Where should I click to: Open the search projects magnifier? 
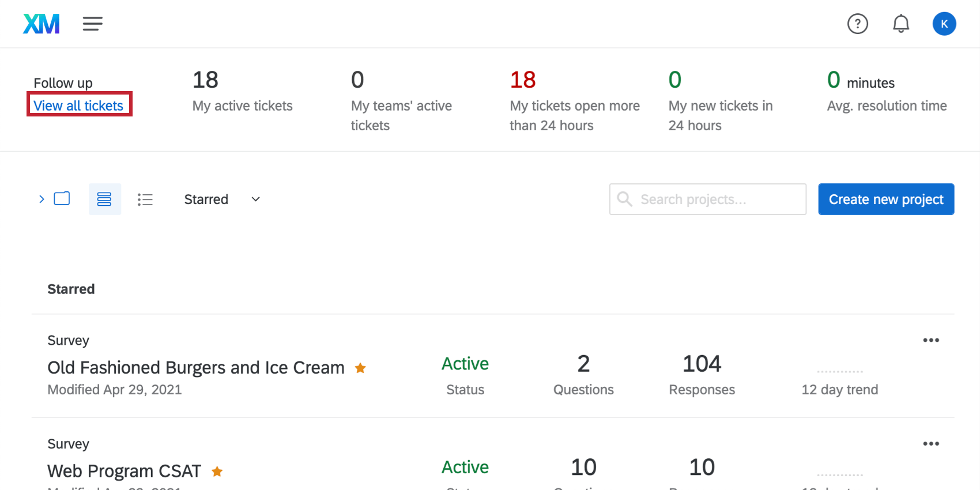(x=624, y=199)
